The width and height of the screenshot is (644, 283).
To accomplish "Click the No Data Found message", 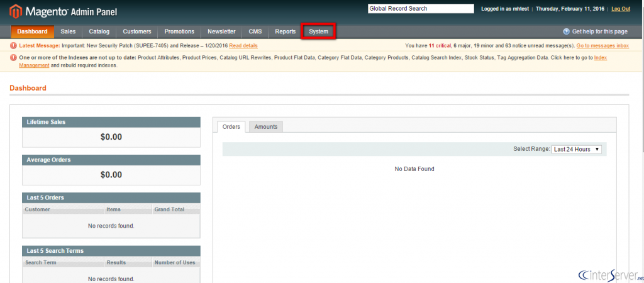I will tap(414, 169).
